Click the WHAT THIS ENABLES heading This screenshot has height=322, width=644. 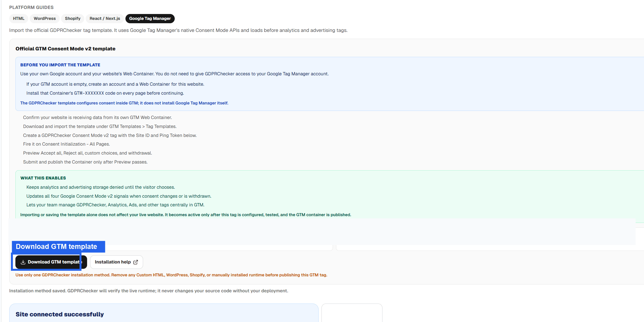click(43, 178)
